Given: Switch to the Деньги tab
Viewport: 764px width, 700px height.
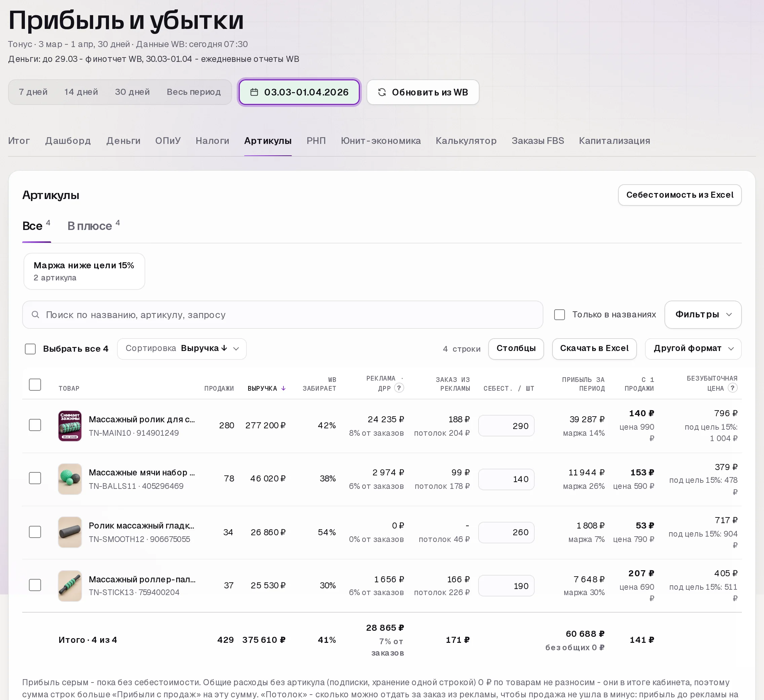Looking at the screenshot, I should tap(123, 141).
